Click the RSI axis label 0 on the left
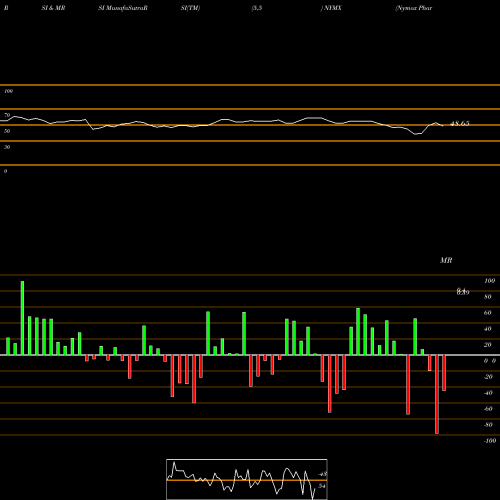This screenshot has width=500, height=500. point(5,171)
